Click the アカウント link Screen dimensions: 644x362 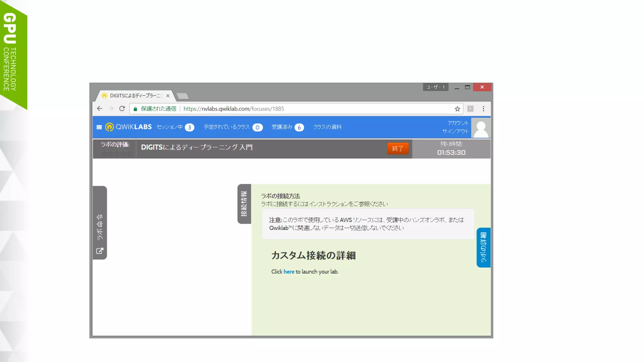coord(458,123)
